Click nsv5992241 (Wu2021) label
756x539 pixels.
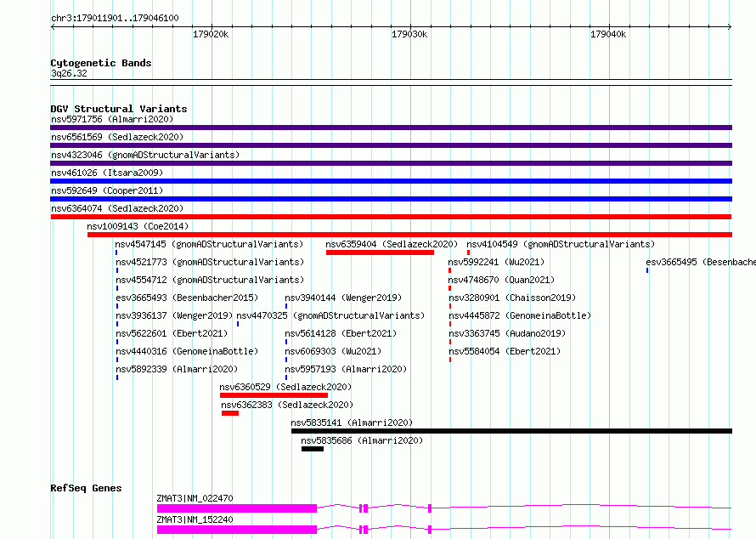click(496, 262)
